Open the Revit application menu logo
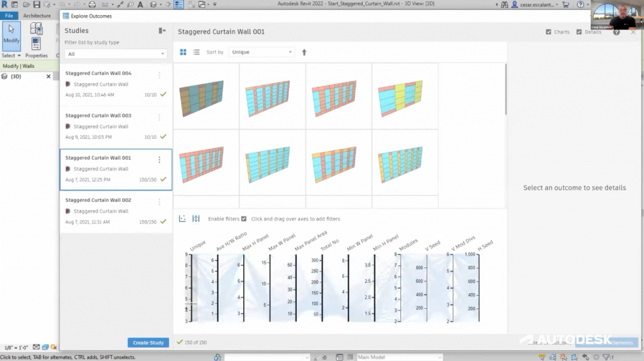644x361 pixels. click(x=4, y=4)
